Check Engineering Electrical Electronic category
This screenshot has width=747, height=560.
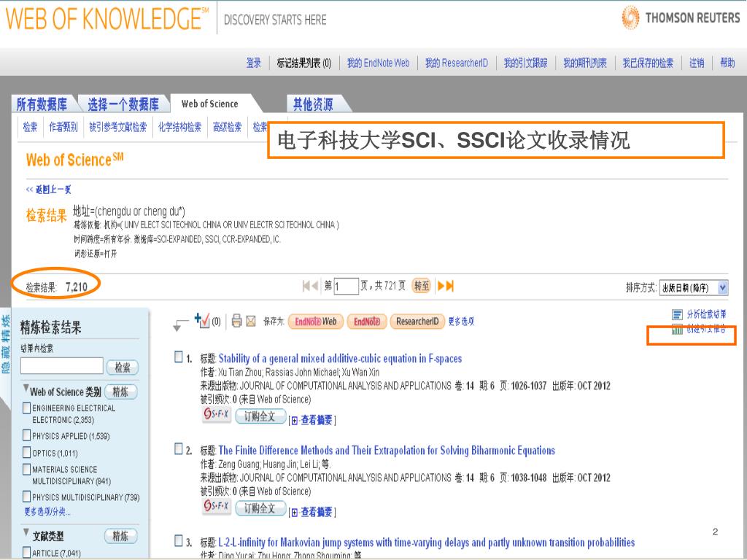click(27, 408)
